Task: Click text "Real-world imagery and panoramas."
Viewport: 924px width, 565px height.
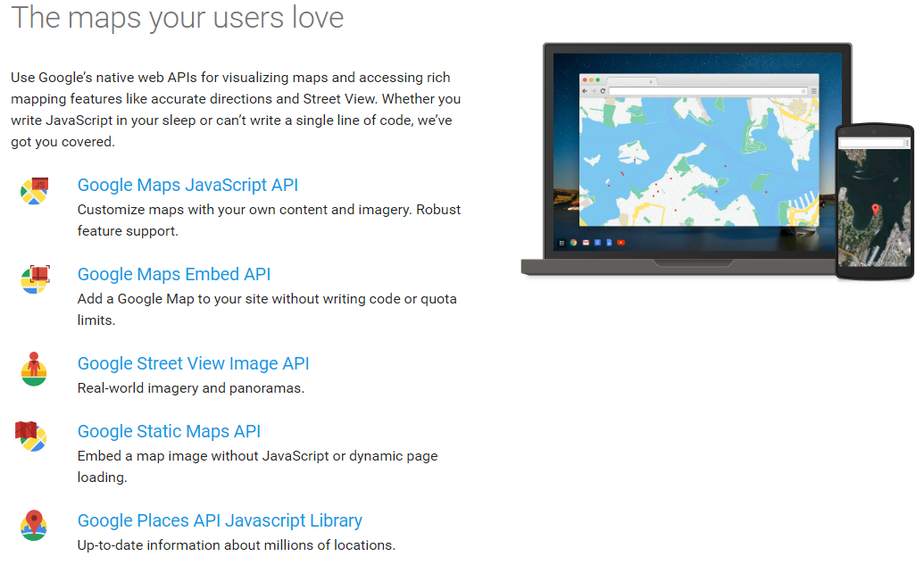Action: (191, 388)
